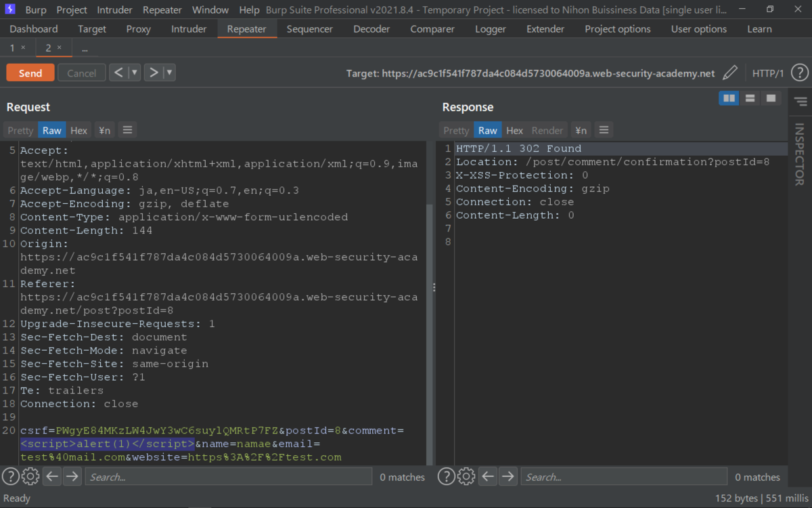812x508 pixels.
Task: Click the Response search field
Action: pos(623,477)
